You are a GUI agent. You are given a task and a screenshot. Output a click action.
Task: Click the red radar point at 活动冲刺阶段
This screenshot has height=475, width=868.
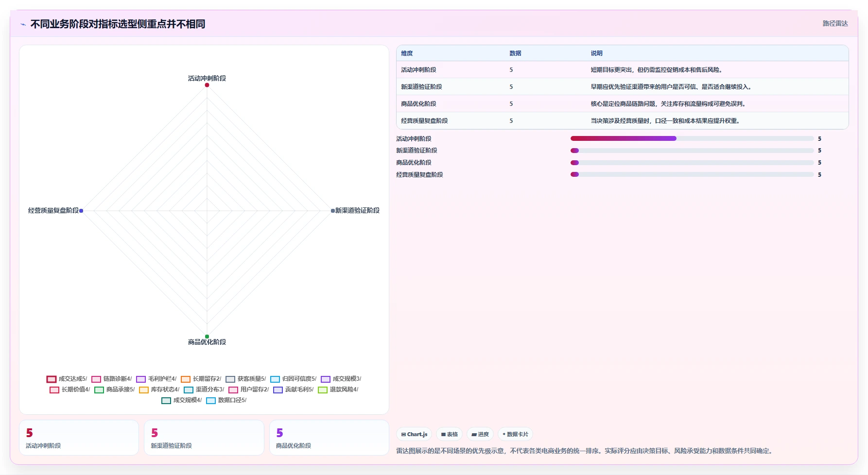[x=207, y=85]
